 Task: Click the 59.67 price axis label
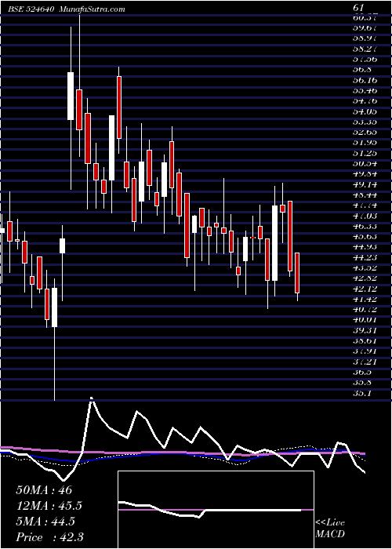(x=365, y=27)
